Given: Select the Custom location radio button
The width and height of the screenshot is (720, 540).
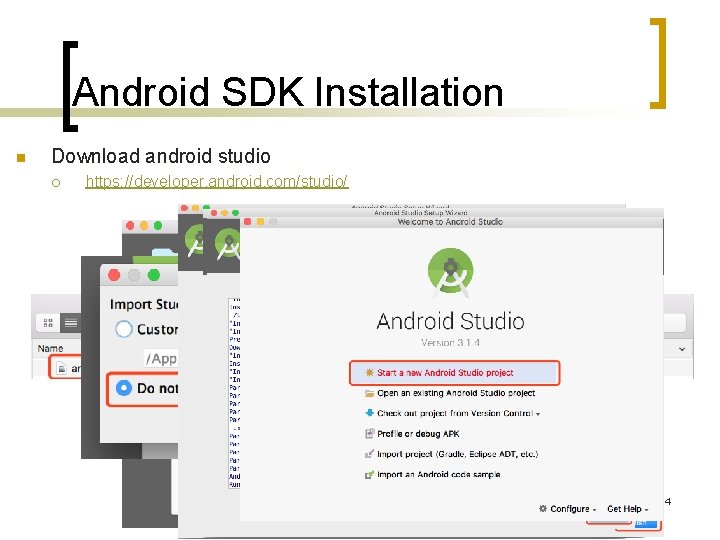Looking at the screenshot, I should [124, 329].
